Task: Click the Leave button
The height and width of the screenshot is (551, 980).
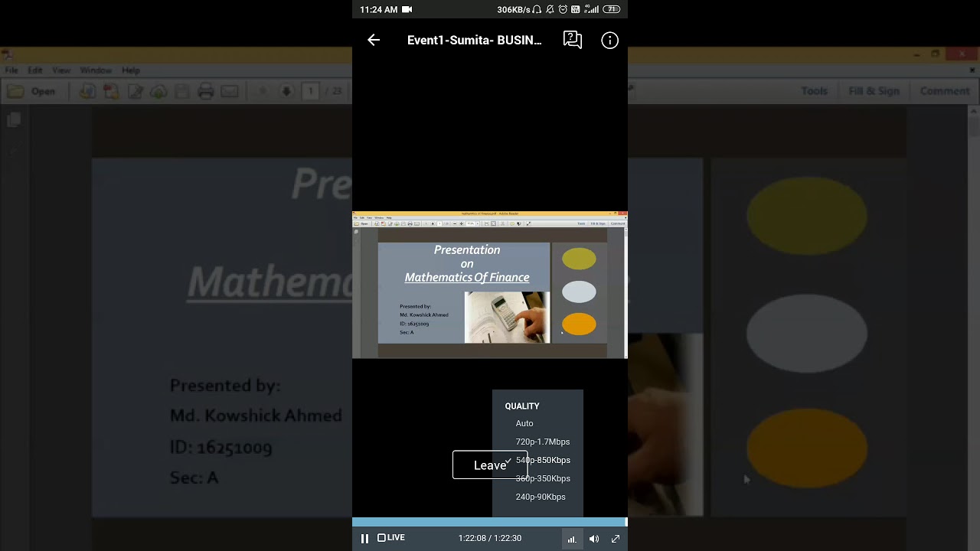Action: point(490,465)
